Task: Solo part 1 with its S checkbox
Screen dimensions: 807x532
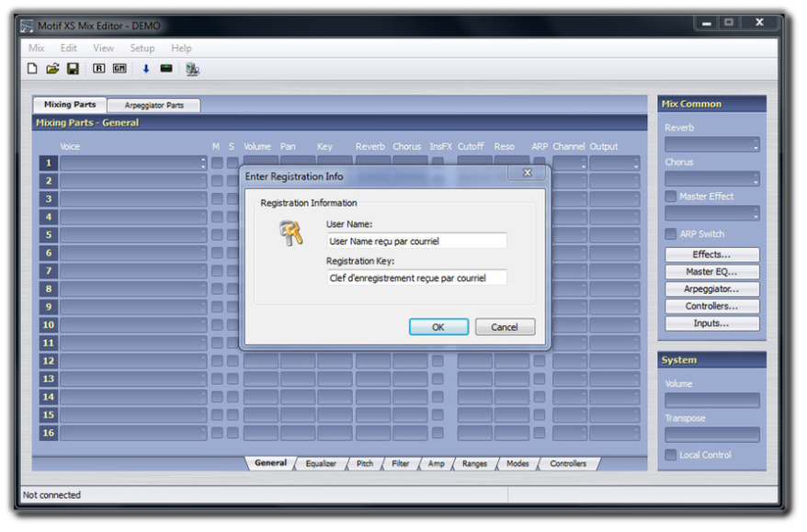Action: pyautogui.click(x=233, y=164)
